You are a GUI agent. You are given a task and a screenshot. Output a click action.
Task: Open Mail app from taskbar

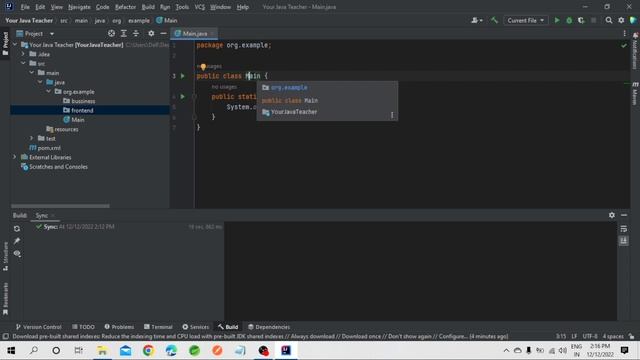125,350
